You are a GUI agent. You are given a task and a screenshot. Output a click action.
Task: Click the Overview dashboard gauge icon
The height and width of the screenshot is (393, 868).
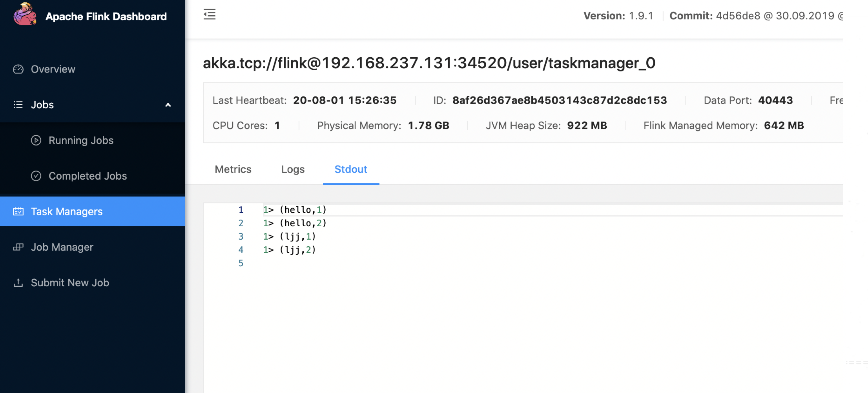click(18, 69)
